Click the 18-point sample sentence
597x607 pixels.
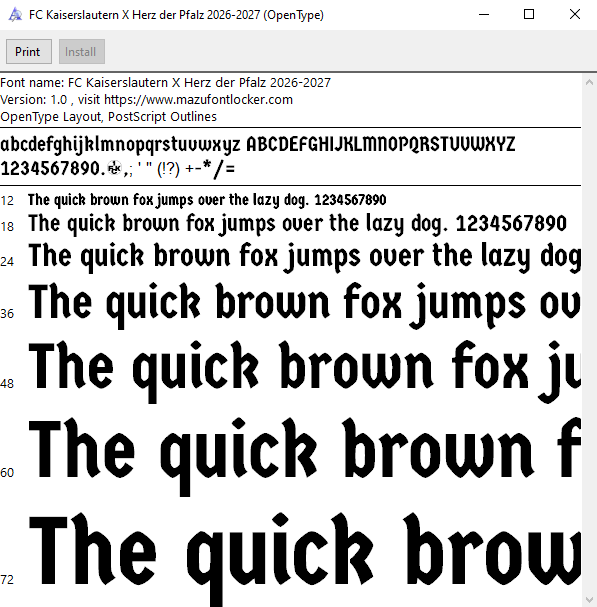[x=297, y=224]
